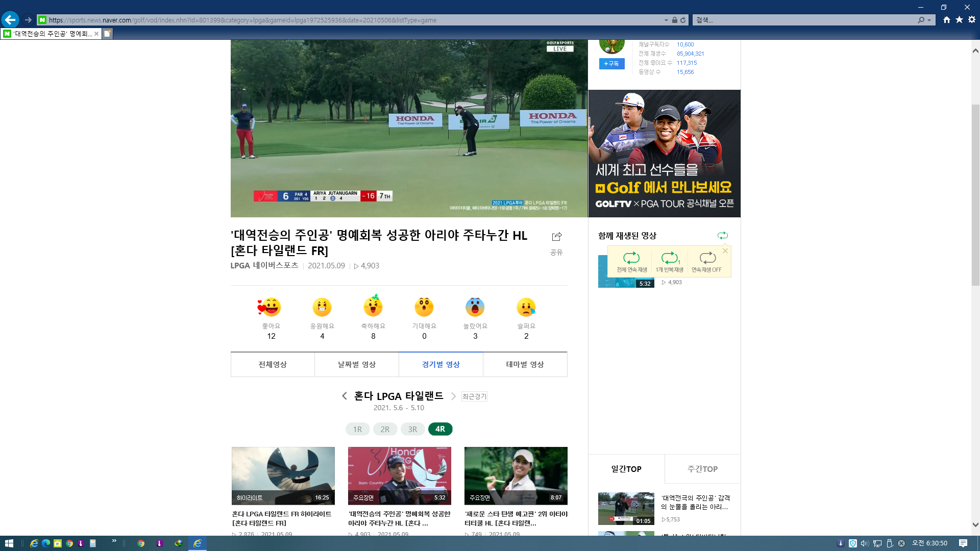Click the volume speaker tray icon
The image size is (980, 551).
(864, 543)
